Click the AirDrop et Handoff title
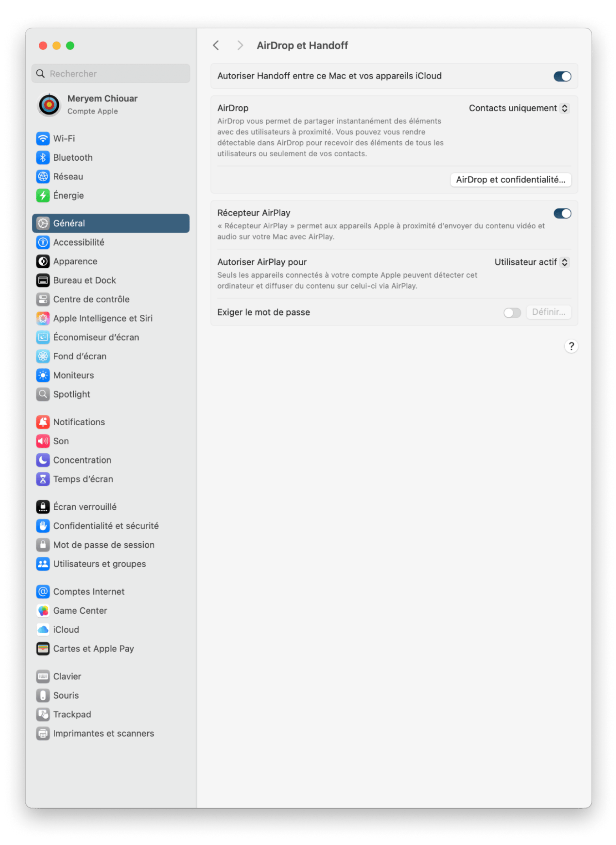This screenshot has height=845, width=616. pyautogui.click(x=302, y=45)
